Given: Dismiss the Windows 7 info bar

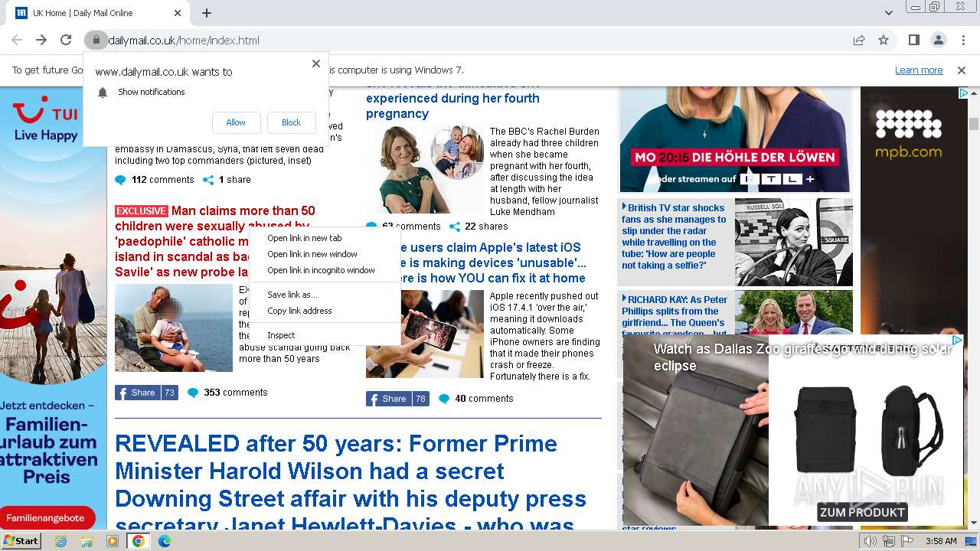Looking at the screenshot, I should click(x=962, y=70).
